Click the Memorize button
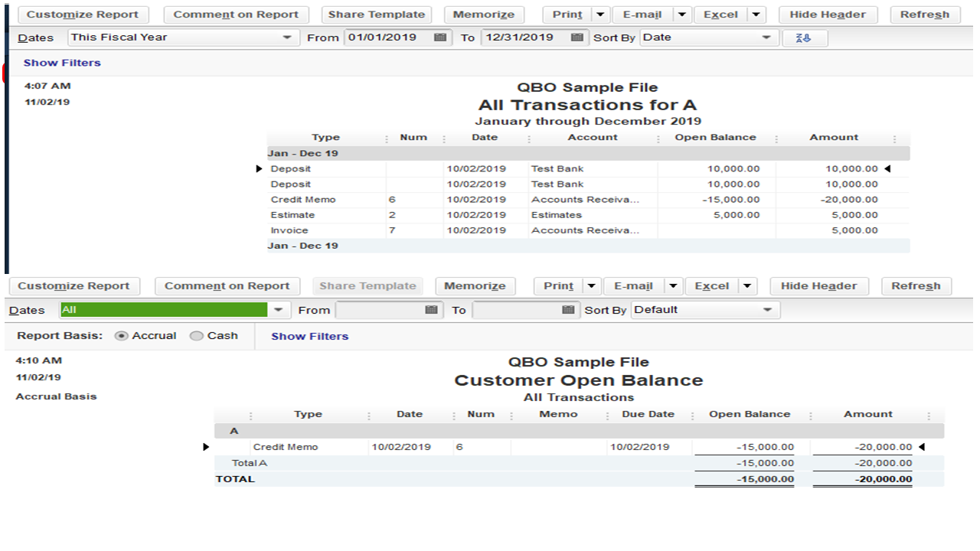 coord(484,14)
